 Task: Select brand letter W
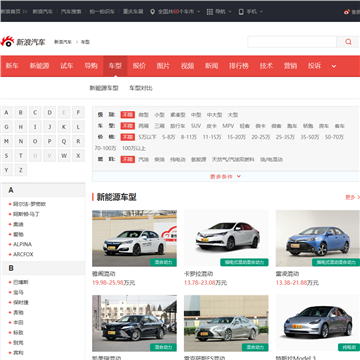(64, 156)
